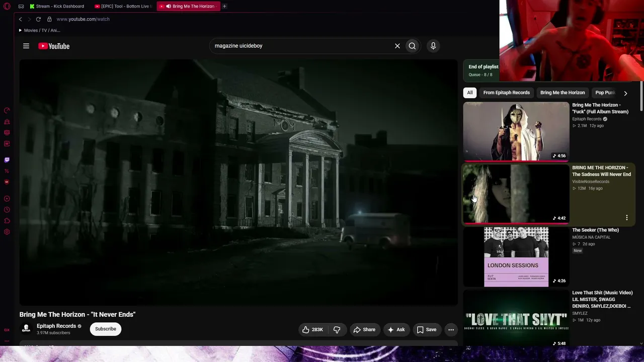This screenshot has height=362, width=644.
Task: Play The Seeker London Sessions thumbnail
Action: click(x=516, y=256)
